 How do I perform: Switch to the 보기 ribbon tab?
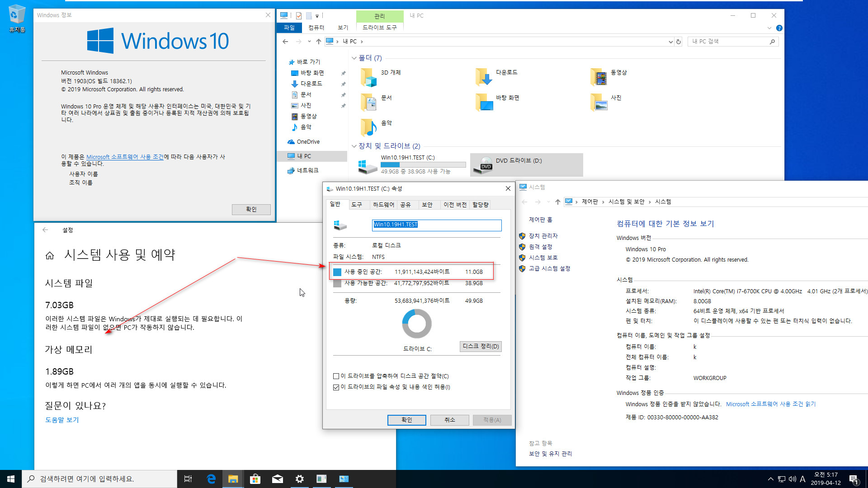[x=343, y=28]
